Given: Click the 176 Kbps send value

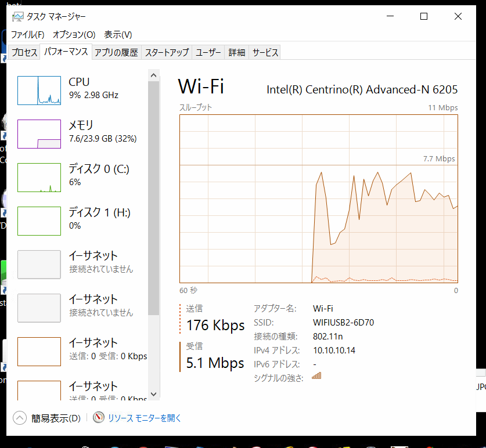Looking at the screenshot, I should [215, 326].
